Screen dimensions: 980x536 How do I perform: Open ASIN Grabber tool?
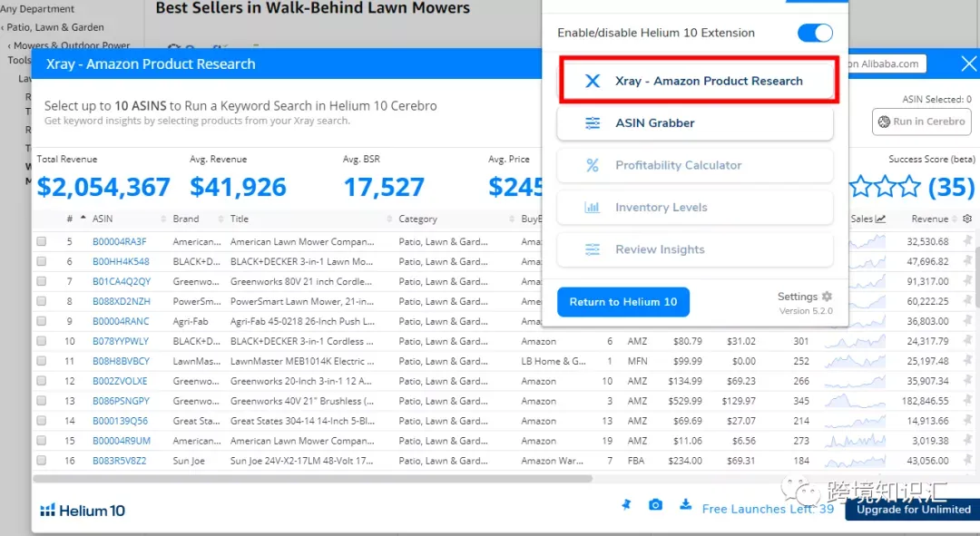click(x=695, y=123)
